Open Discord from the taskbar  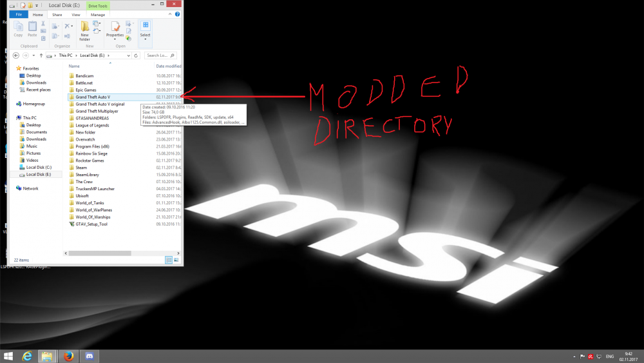[x=89, y=356]
